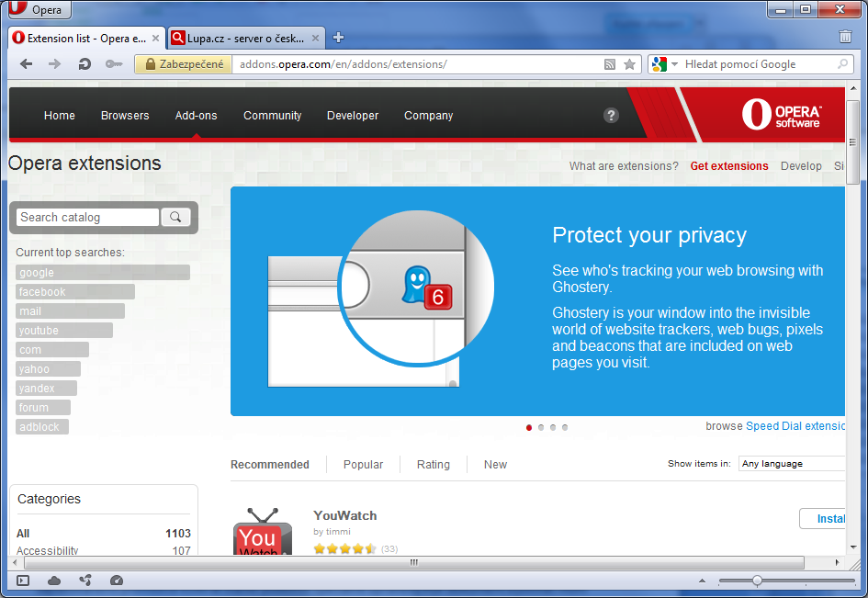Select the yandex top search tag
The width and height of the screenshot is (868, 598).
click(x=46, y=389)
